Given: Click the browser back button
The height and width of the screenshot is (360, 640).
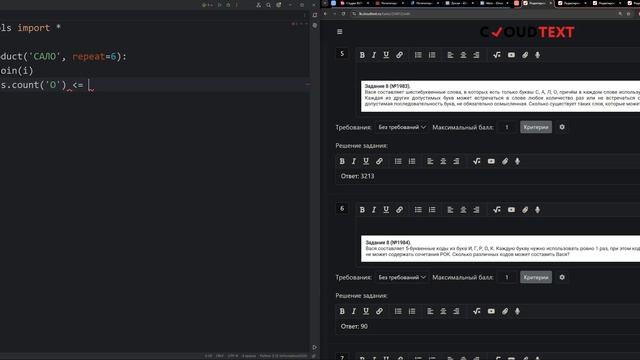Looking at the screenshot, I should click(x=325, y=14).
